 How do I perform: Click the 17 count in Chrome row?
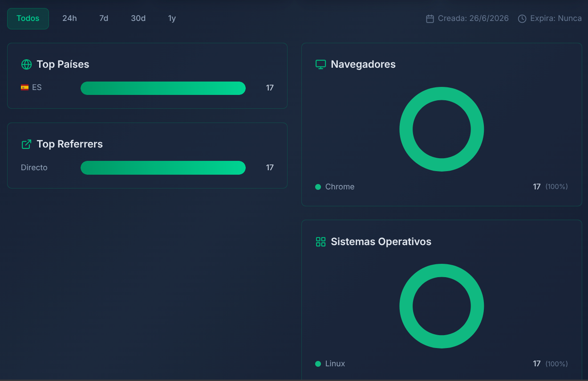coord(537,187)
